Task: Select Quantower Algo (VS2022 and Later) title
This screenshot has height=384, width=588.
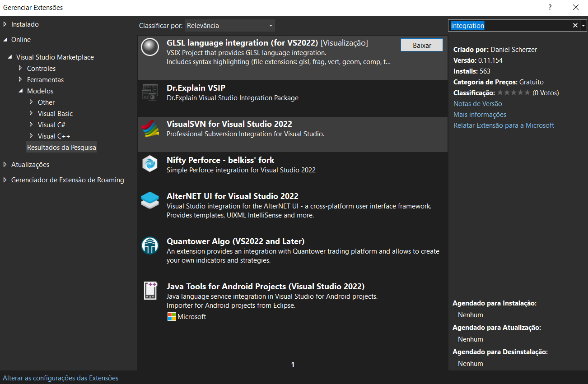Action: tap(236, 241)
